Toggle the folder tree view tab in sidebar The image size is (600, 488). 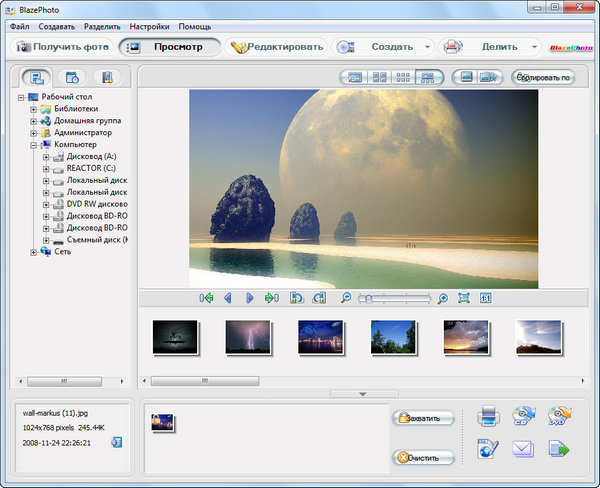(x=37, y=77)
